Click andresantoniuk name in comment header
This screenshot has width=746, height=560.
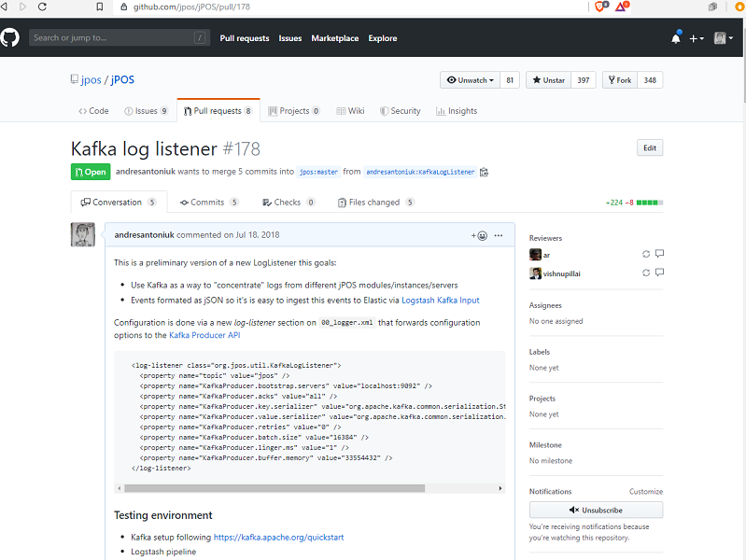(x=144, y=235)
